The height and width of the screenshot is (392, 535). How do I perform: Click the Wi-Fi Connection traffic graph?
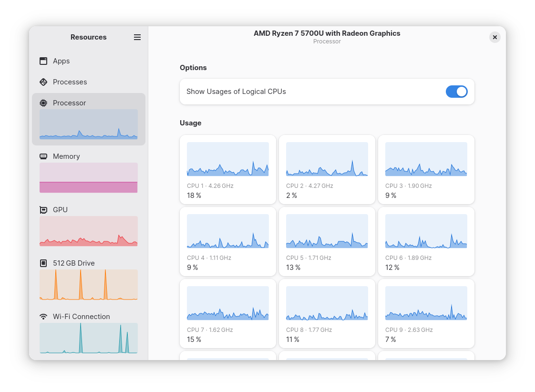(x=89, y=338)
